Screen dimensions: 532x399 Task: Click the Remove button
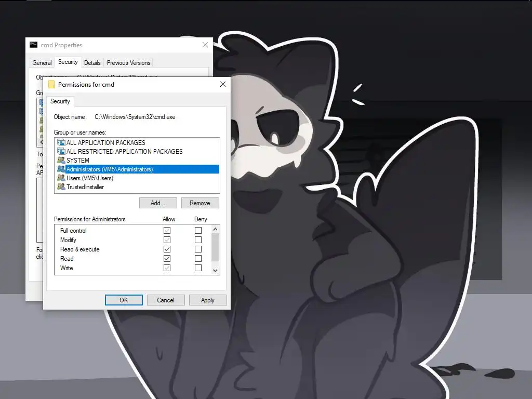tap(200, 203)
